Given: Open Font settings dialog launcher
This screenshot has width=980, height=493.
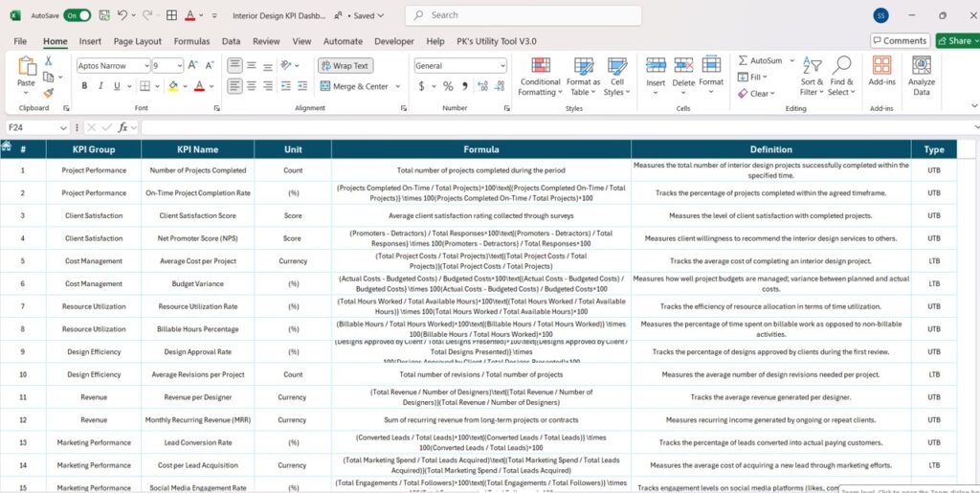Looking at the screenshot, I should click(x=217, y=108).
